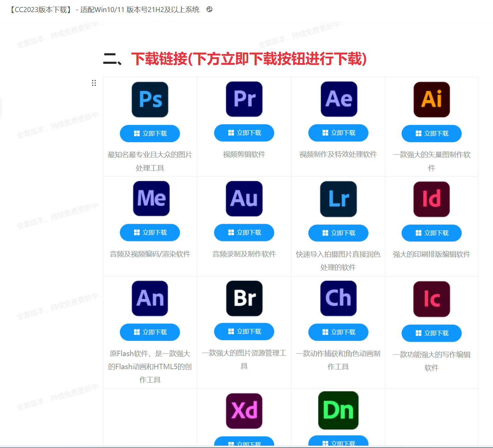Viewport: 493px width, 448px height.
Task: Click the 音频录制及制作软件 description
Action: [x=244, y=254]
